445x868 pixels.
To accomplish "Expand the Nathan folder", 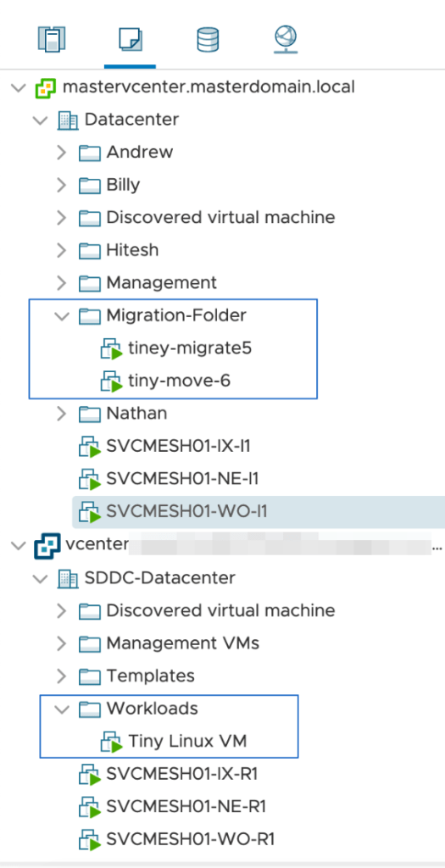I will [x=61, y=414].
